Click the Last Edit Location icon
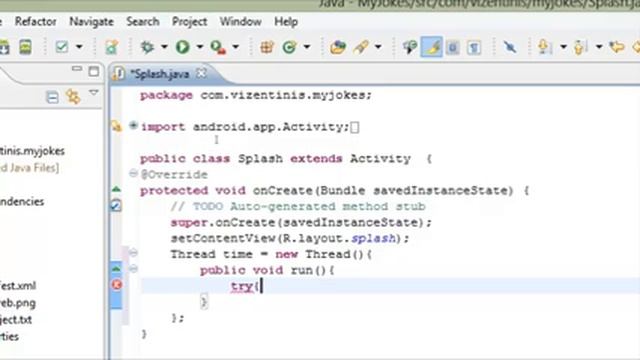This screenshot has width=640, height=360. (x=616, y=47)
